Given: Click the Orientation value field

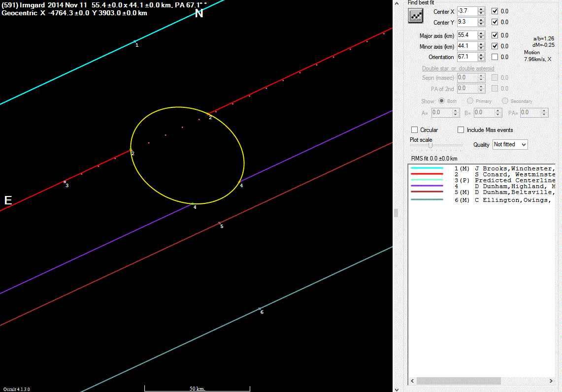Looking at the screenshot, I should click(467, 57).
